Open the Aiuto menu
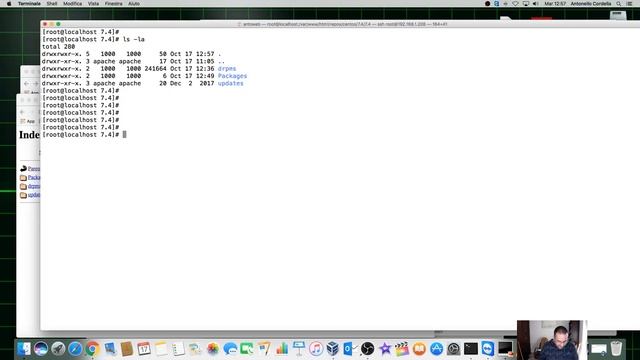Screen dimensions: 640x360 pos(134,4)
